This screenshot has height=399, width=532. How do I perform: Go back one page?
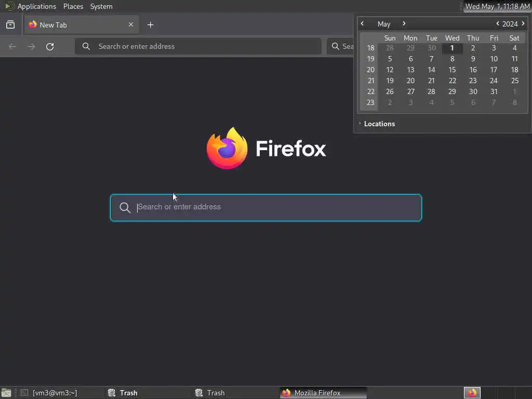coord(12,46)
